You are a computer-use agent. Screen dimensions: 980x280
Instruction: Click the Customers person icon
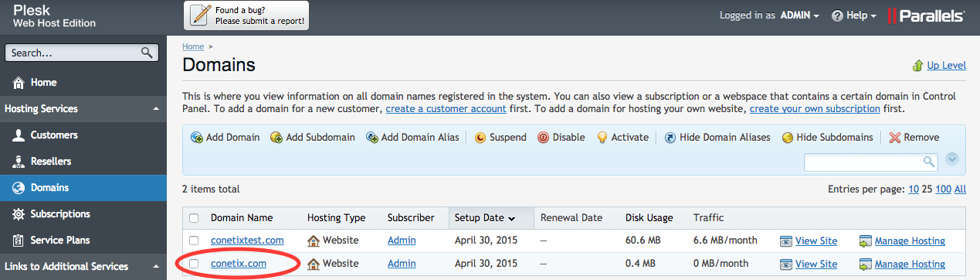click(19, 135)
